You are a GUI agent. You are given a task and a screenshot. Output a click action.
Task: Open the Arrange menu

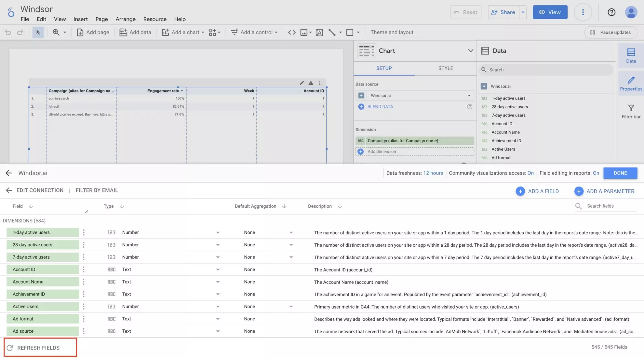(x=126, y=19)
